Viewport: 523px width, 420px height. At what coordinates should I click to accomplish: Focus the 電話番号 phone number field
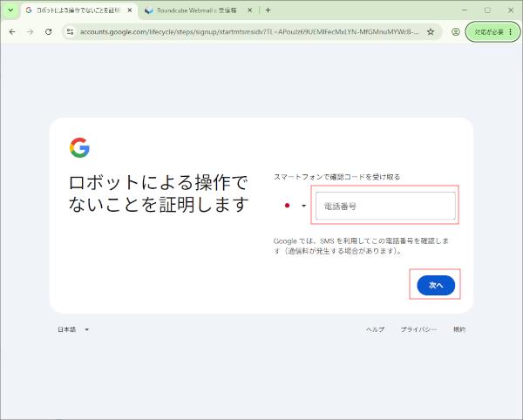point(385,206)
